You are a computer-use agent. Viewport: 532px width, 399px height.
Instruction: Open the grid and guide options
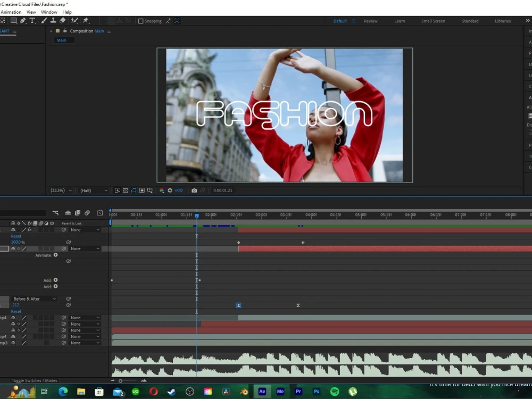pyautogui.click(x=150, y=190)
